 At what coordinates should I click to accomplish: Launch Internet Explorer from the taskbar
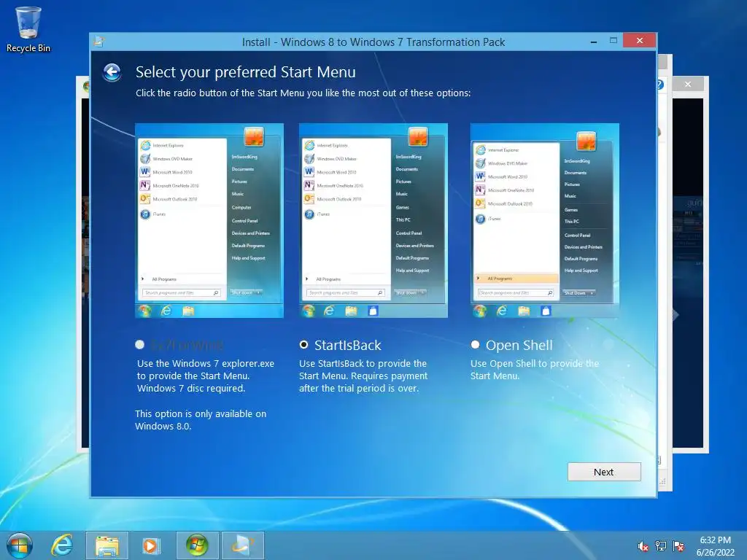coord(62,545)
